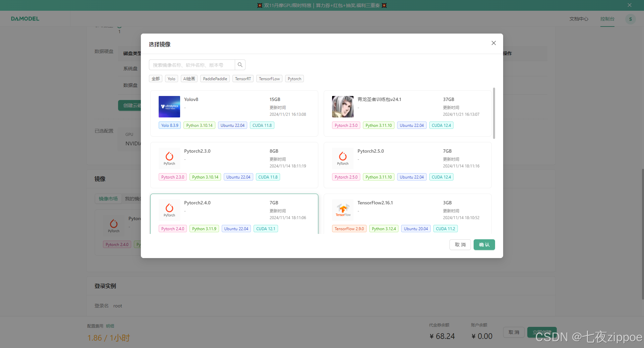Screen dimensions: 644x348
Task: Click the 青龙圣者训练包v24.1 avatar image
Action: tap(343, 107)
